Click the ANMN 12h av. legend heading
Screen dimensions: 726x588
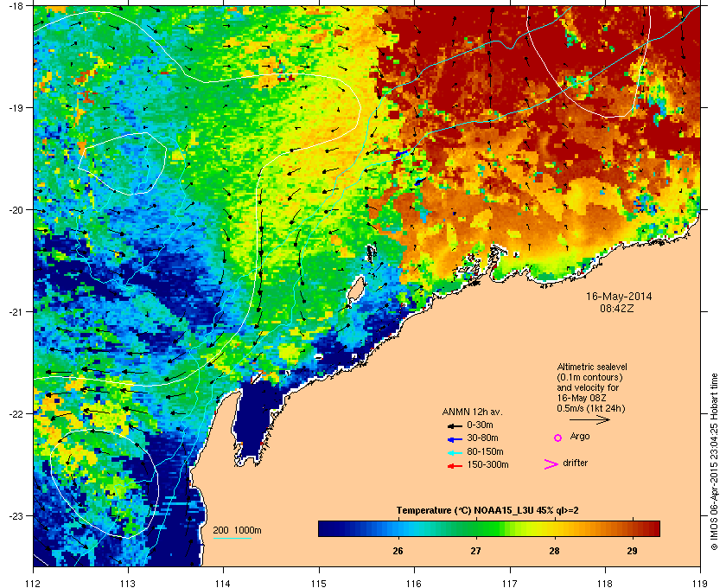click(x=472, y=412)
